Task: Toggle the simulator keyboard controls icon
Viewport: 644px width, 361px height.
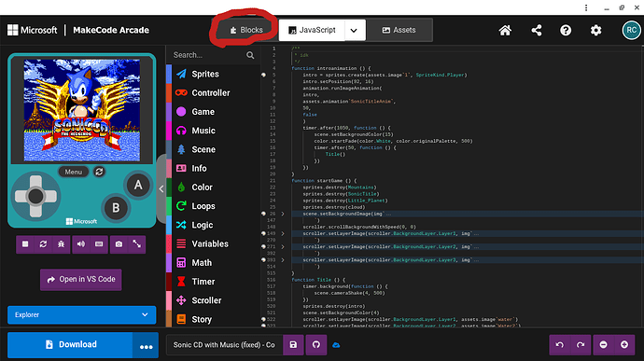Action: tap(99, 244)
